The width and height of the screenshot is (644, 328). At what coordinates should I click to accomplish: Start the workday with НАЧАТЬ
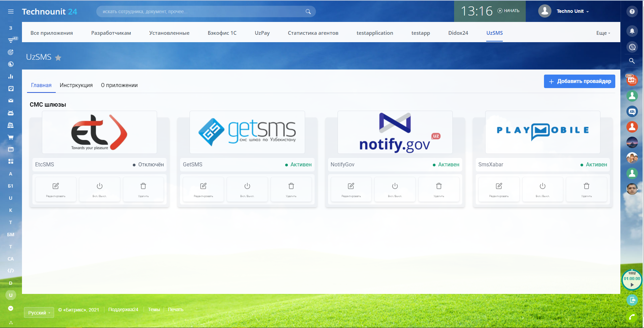(x=509, y=11)
